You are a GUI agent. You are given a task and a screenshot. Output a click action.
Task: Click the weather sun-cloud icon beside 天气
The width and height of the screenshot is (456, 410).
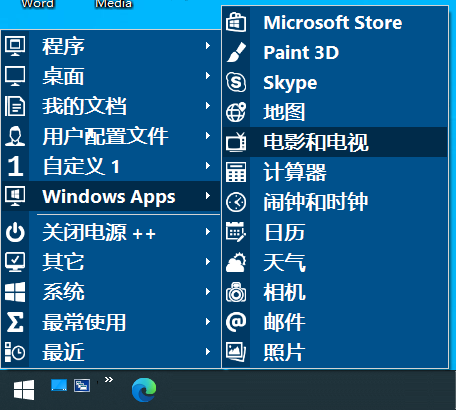(236, 262)
